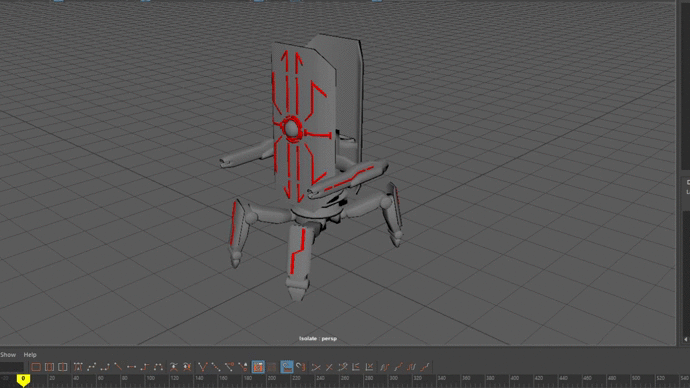
Task: Toggle Auto Load Graph Editor
Action: coord(258,367)
